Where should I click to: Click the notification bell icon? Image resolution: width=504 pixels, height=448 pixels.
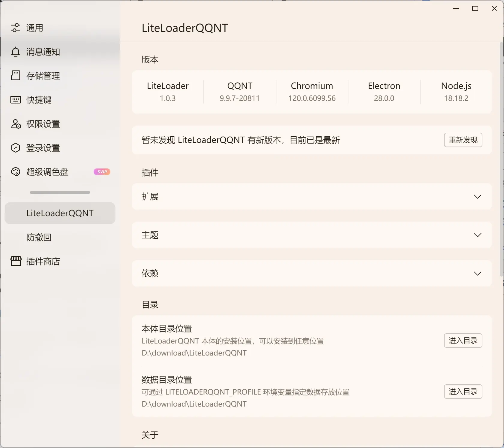point(16,52)
